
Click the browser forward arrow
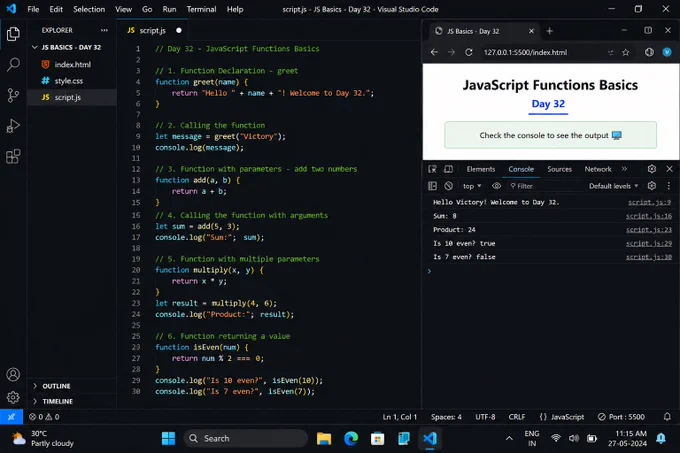451,52
